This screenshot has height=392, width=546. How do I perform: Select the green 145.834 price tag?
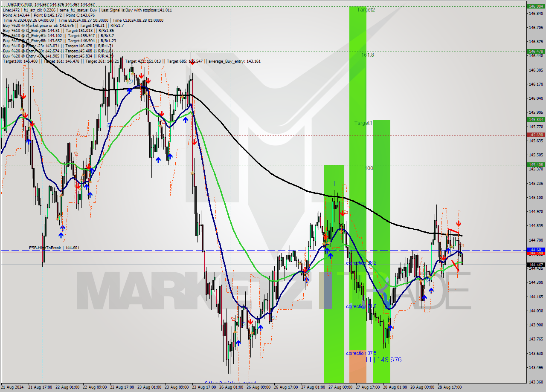(x=536, y=120)
